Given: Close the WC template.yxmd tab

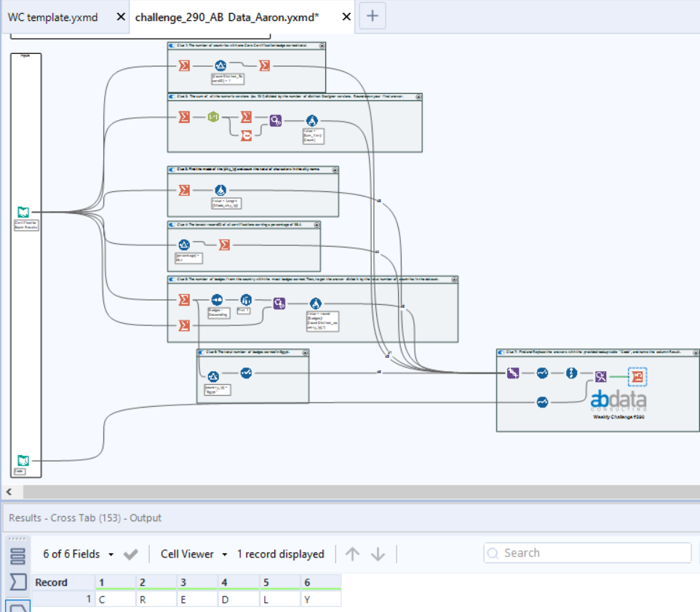Looking at the screenshot, I should pyautogui.click(x=121, y=17).
